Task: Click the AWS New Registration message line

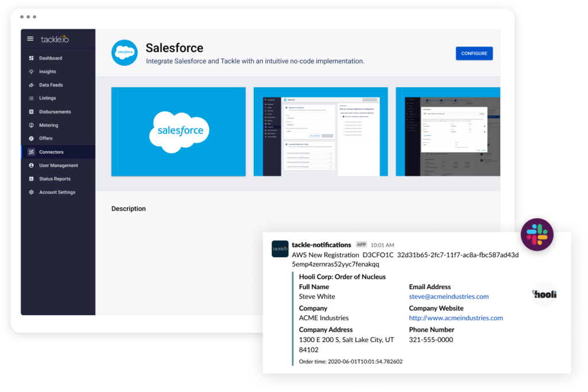Action: [x=405, y=259]
